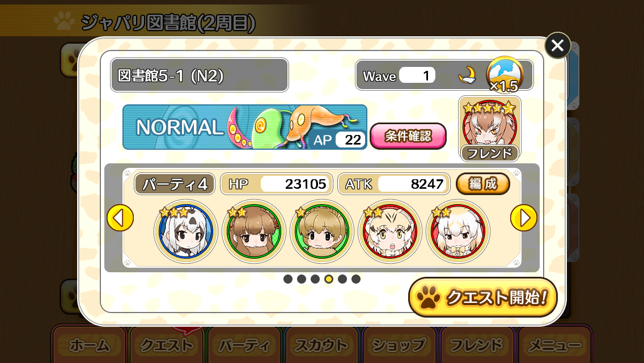The image size is (644, 363).
Task: Select the fifth page indicator dot
Action: tap(342, 279)
